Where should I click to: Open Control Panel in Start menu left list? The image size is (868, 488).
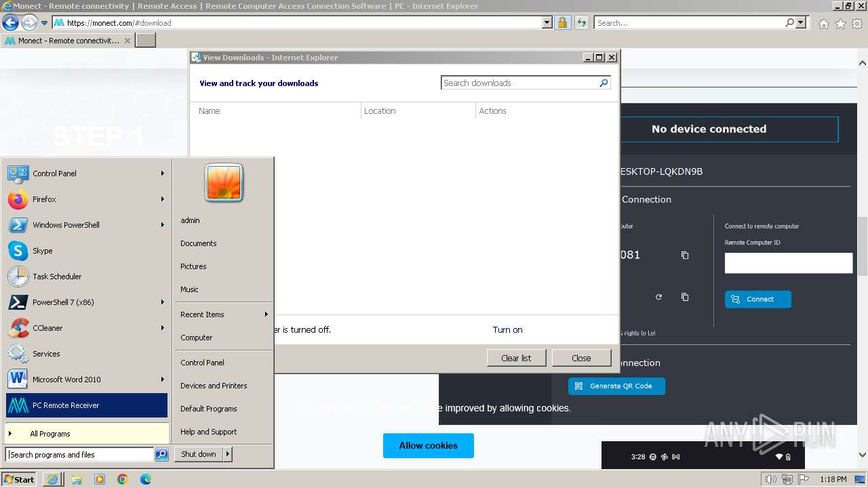pos(87,174)
